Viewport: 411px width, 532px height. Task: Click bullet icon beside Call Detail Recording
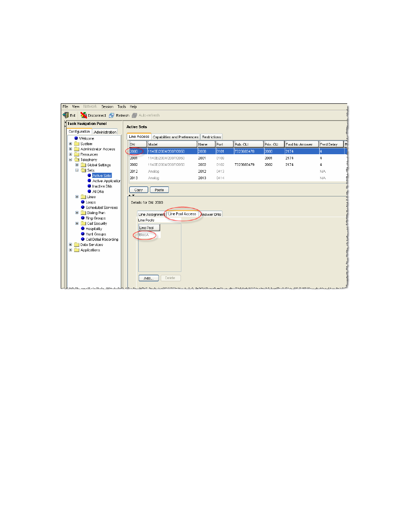(x=83, y=239)
